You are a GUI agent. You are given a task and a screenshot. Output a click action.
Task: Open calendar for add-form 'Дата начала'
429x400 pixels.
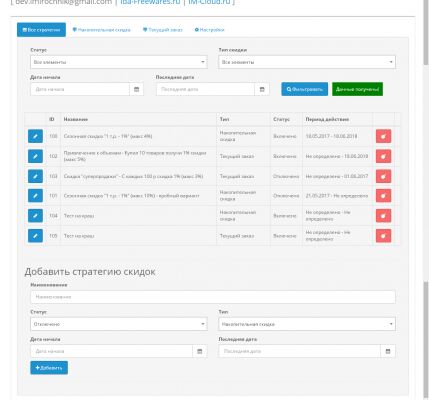[200, 351]
